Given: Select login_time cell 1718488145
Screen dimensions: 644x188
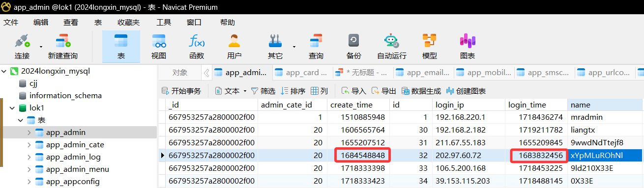Looking at the screenshot, I should click(x=536, y=181).
